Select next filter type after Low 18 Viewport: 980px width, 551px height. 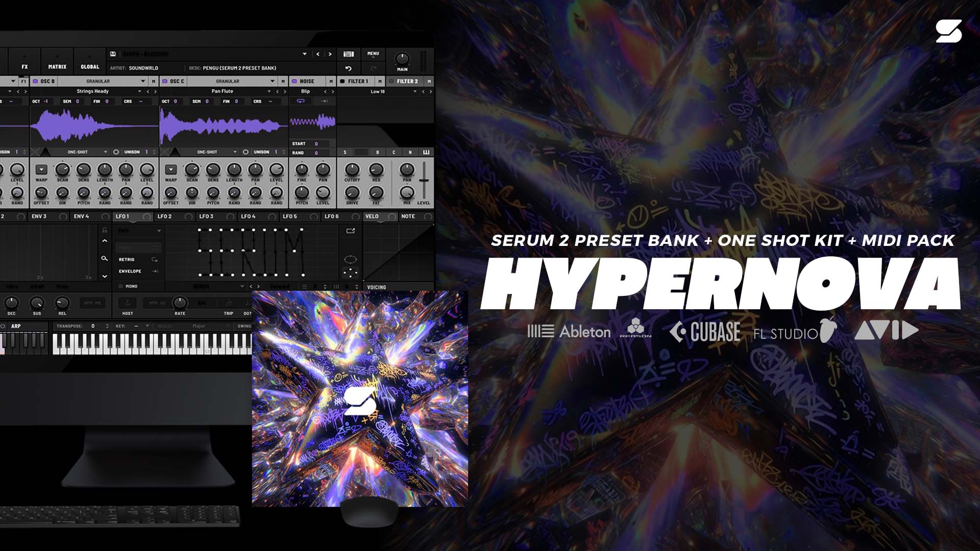click(430, 92)
